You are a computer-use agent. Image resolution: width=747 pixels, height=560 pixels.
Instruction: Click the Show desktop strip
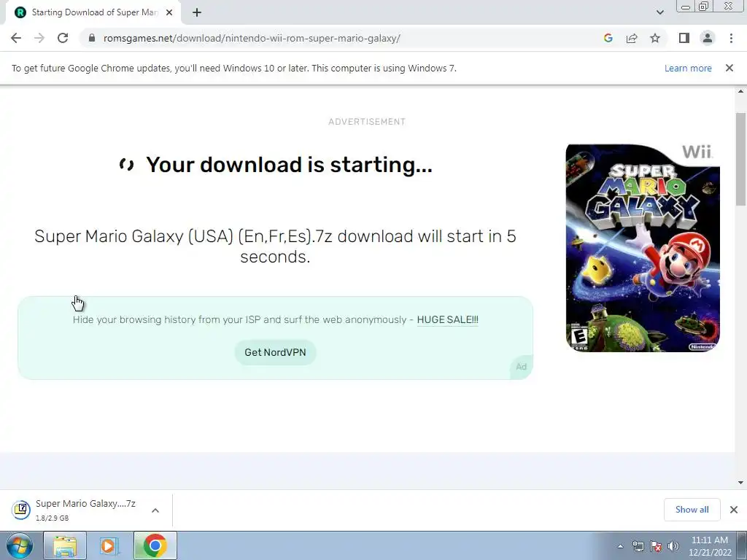point(742,545)
